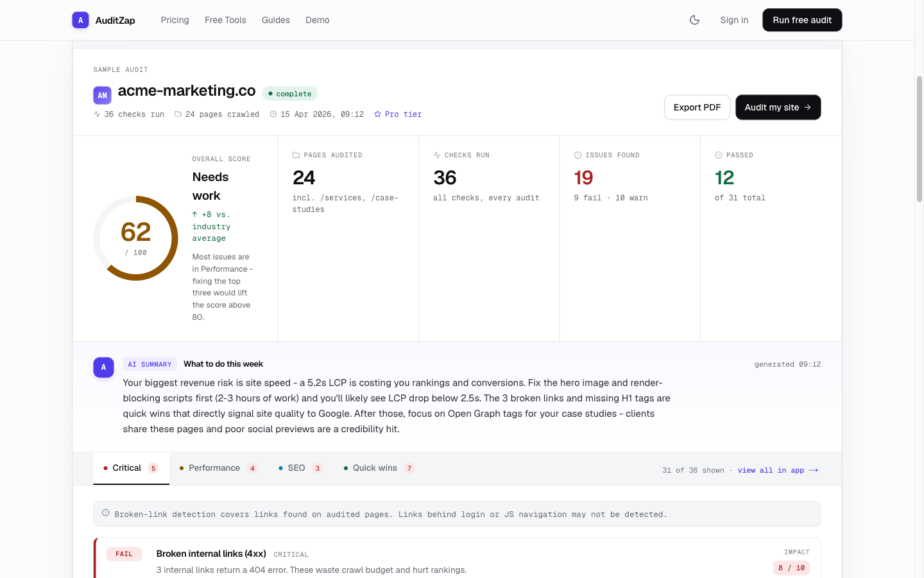Click the 36 checks run value

(445, 178)
